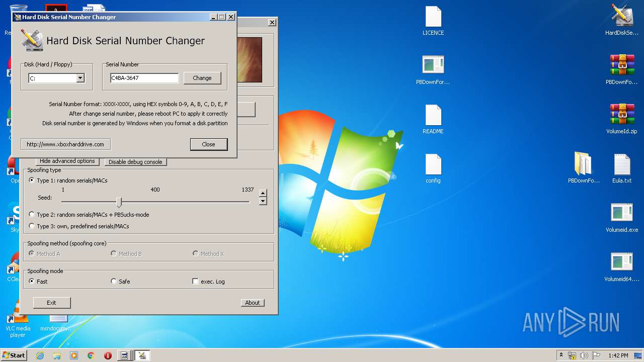Open the About dialog
This screenshot has height=362, width=644.
click(x=253, y=303)
